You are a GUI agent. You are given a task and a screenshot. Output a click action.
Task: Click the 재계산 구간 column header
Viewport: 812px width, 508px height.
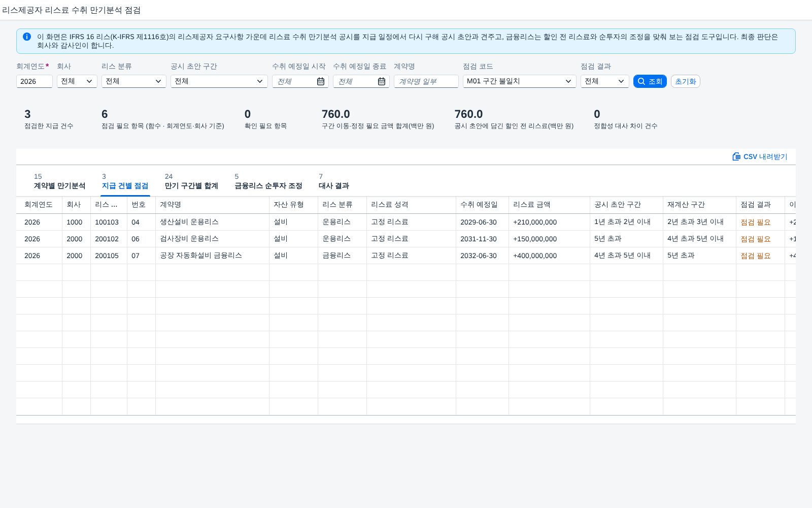coord(699,205)
